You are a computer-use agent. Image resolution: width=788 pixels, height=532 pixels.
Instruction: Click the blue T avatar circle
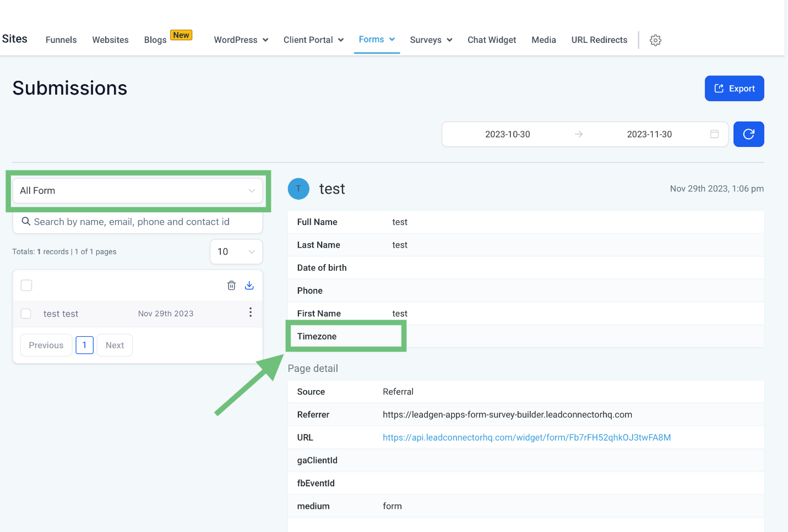pos(298,189)
